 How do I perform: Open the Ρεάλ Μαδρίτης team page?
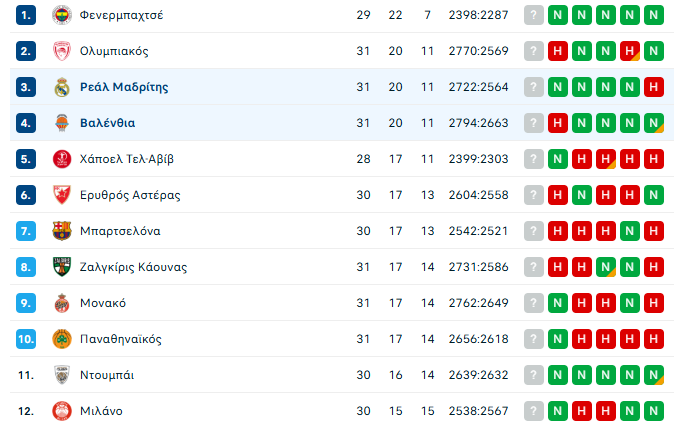pos(124,87)
